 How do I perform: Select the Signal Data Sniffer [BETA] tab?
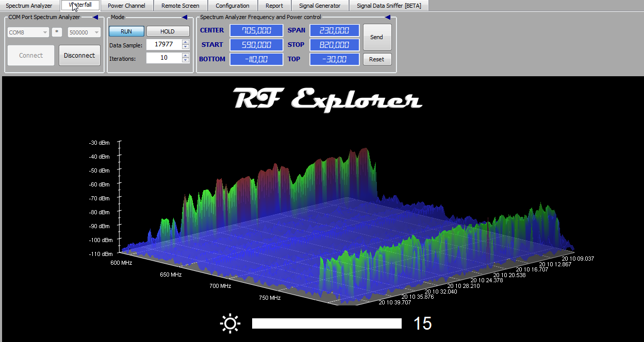(x=389, y=6)
